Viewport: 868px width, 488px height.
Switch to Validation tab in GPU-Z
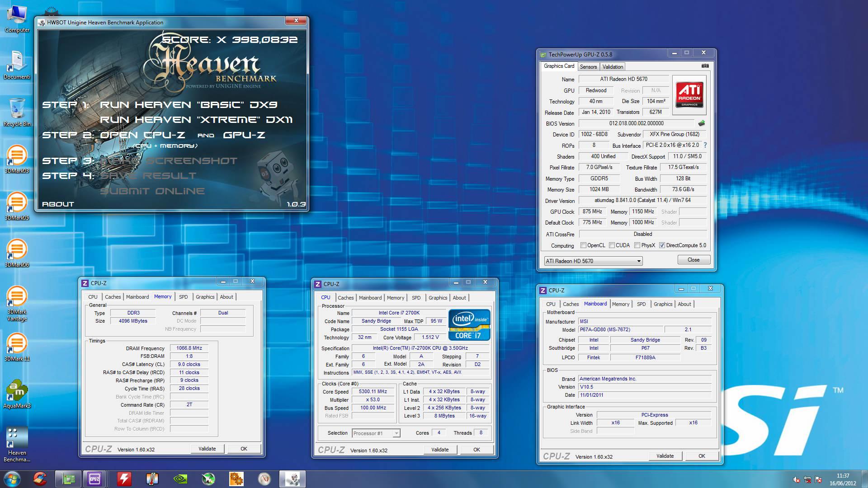[x=613, y=66]
